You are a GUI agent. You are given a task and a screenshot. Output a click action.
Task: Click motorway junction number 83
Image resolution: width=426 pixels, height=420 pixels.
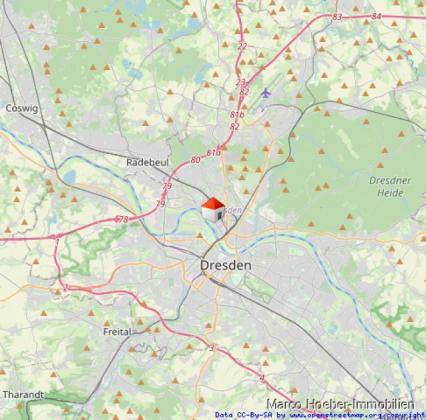click(337, 17)
